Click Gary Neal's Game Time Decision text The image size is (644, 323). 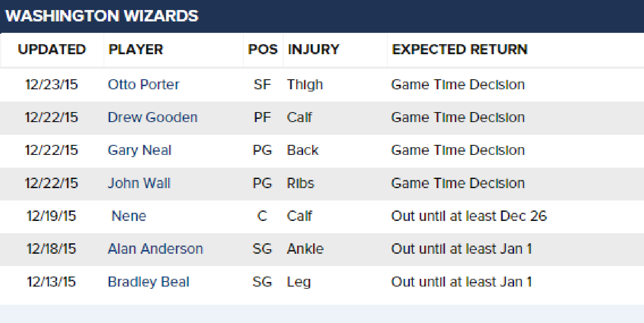tap(458, 150)
